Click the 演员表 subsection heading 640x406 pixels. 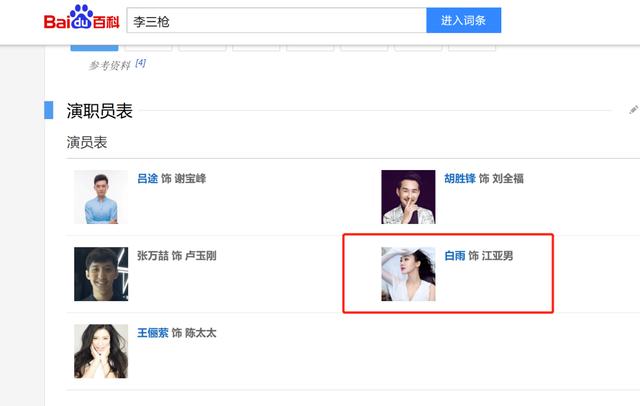(87, 142)
